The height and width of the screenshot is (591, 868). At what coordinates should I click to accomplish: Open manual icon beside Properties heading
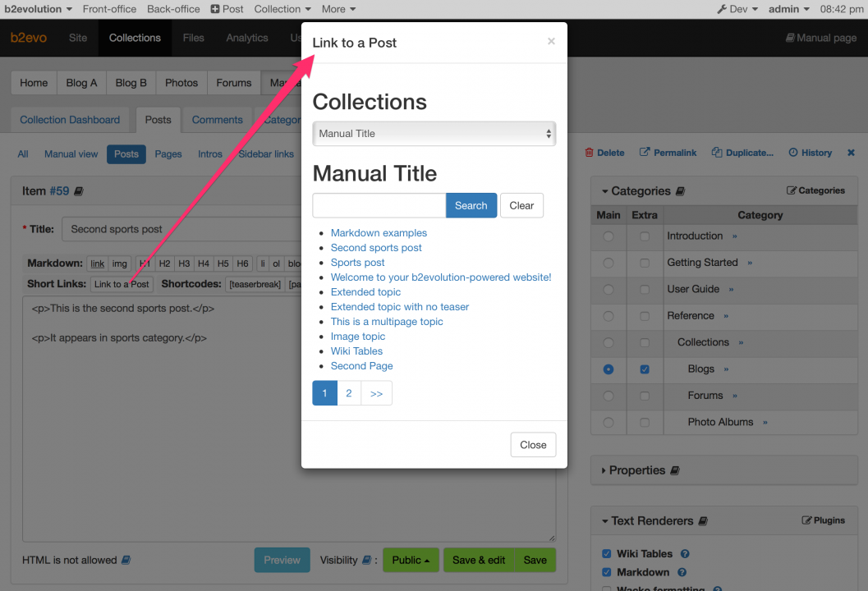tap(675, 470)
